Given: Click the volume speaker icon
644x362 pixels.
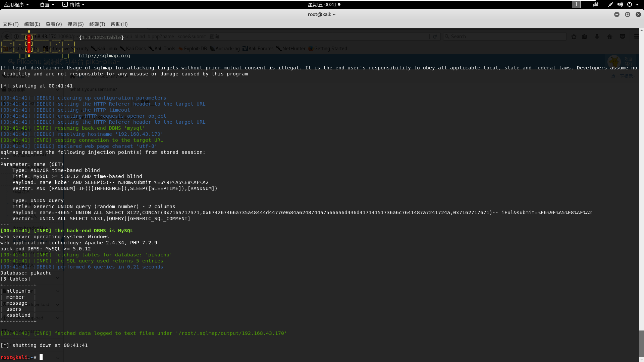Looking at the screenshot, I should 620,4.
